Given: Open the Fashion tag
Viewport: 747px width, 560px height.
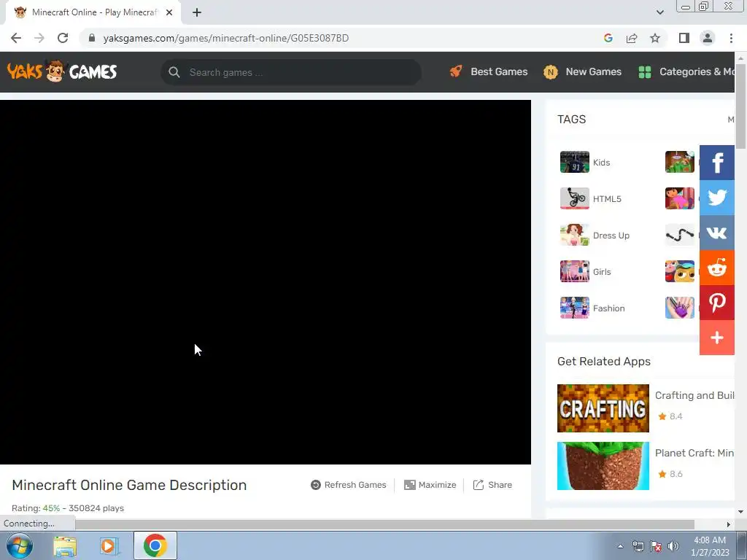Looking at the screenshot, I should [x=609, y=308].
